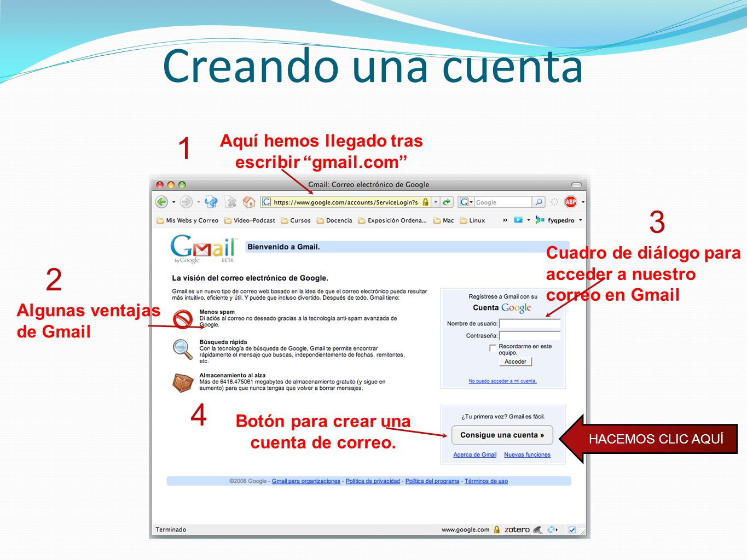Open the search engine selector dropdown

click(x=466, y=202)
